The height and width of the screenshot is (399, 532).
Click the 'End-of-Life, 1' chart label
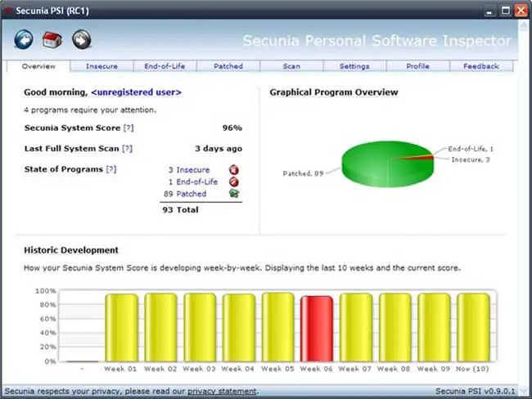tap(471, 149)
